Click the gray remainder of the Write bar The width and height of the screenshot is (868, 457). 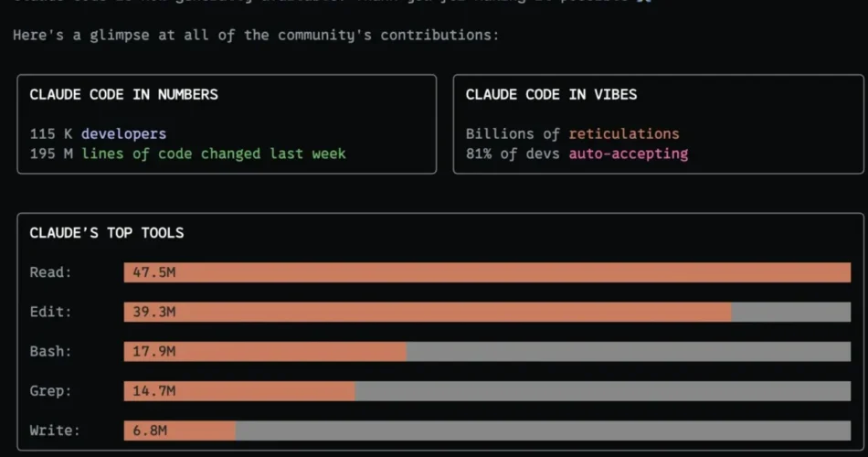pos(543,430)
